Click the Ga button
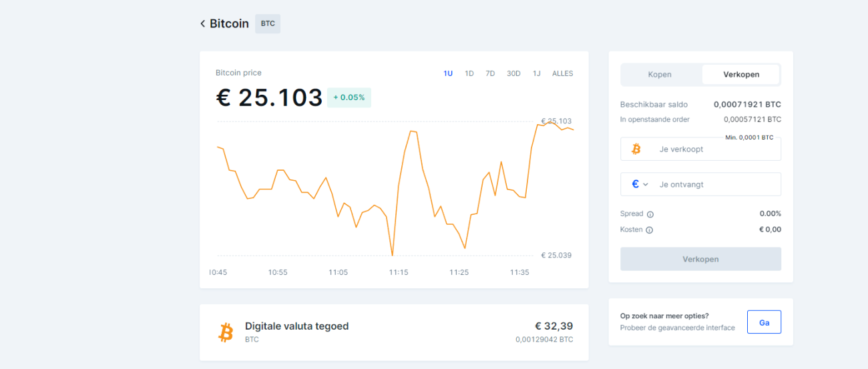Viewport: 868px width, 369px height. click(x=764, y=322)
